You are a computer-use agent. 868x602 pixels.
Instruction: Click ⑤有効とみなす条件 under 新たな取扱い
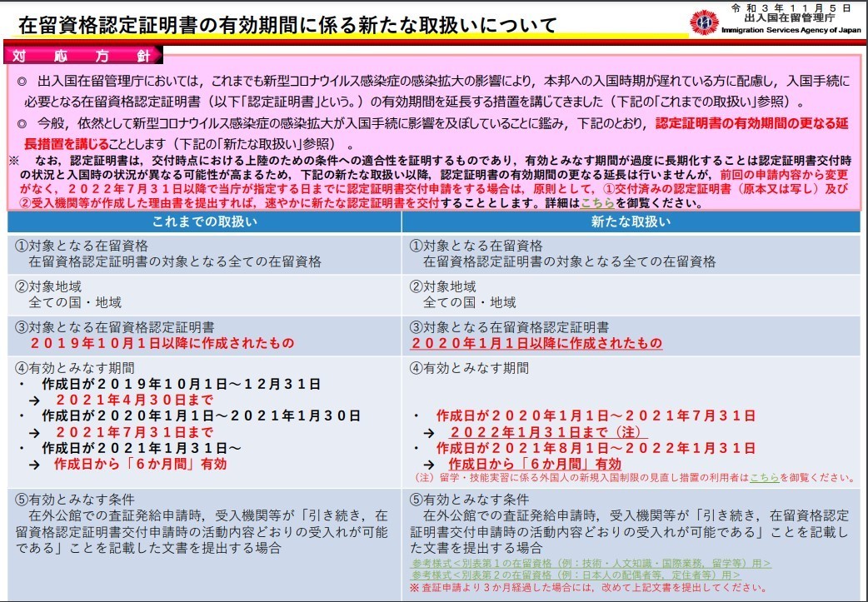[470, 500]
